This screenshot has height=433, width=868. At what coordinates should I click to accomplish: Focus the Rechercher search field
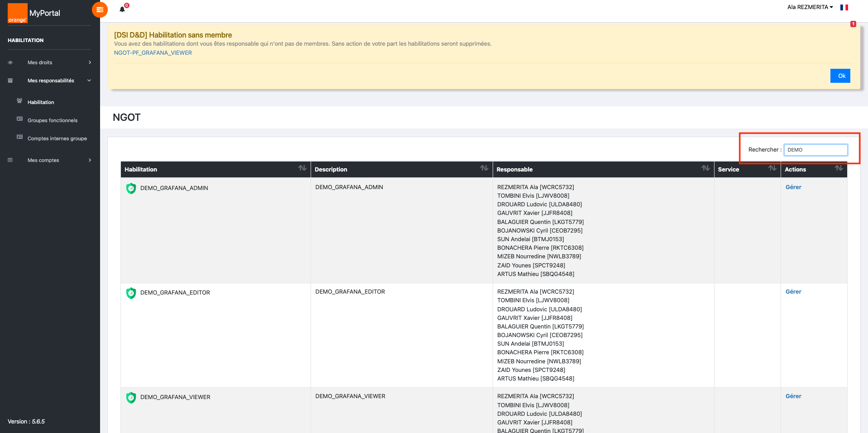[815, 150]
